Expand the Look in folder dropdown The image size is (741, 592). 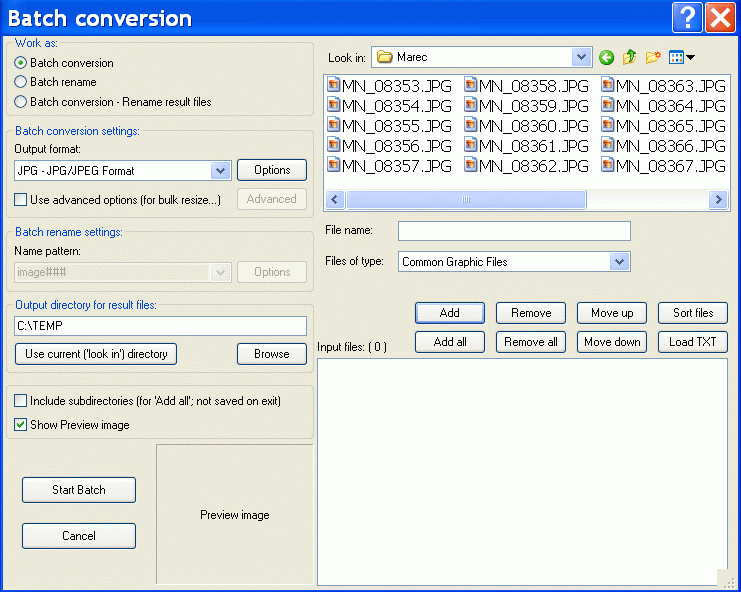pos(582,57)
